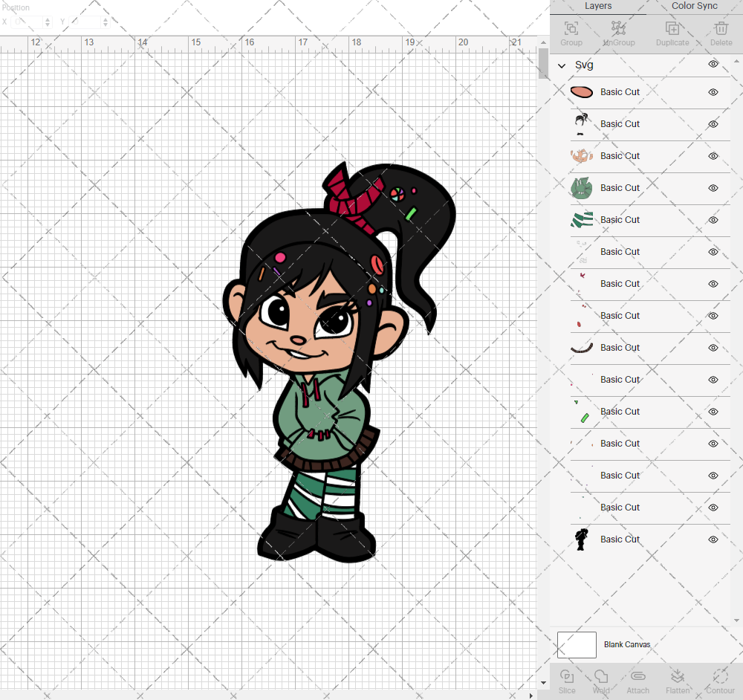This screenshot has height=700, width=743.
Task: Select the skin-tone face layer thumbnail
Action: click(582, 156)
